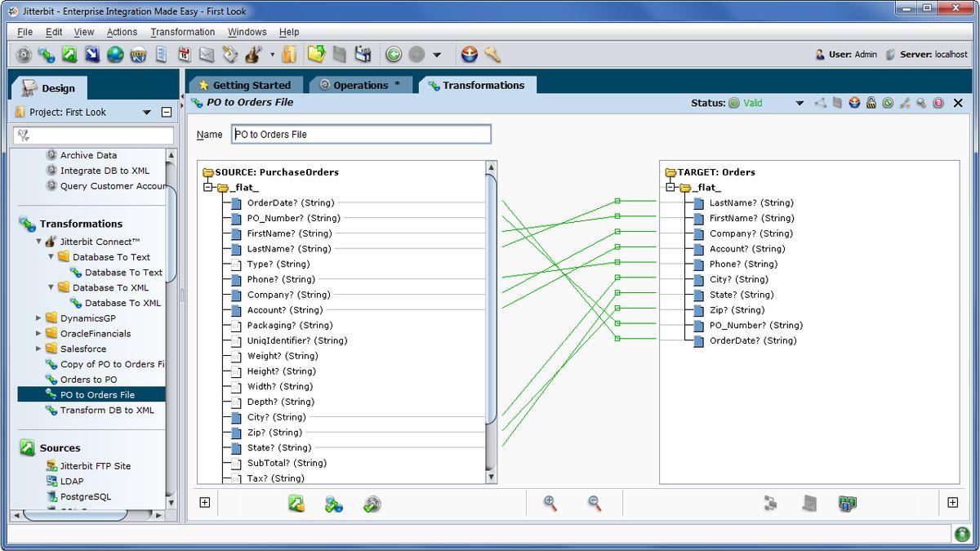Expand the DynamicsGP folder
980x551 pixels.
pyautogui.click(x=38, y=318)
